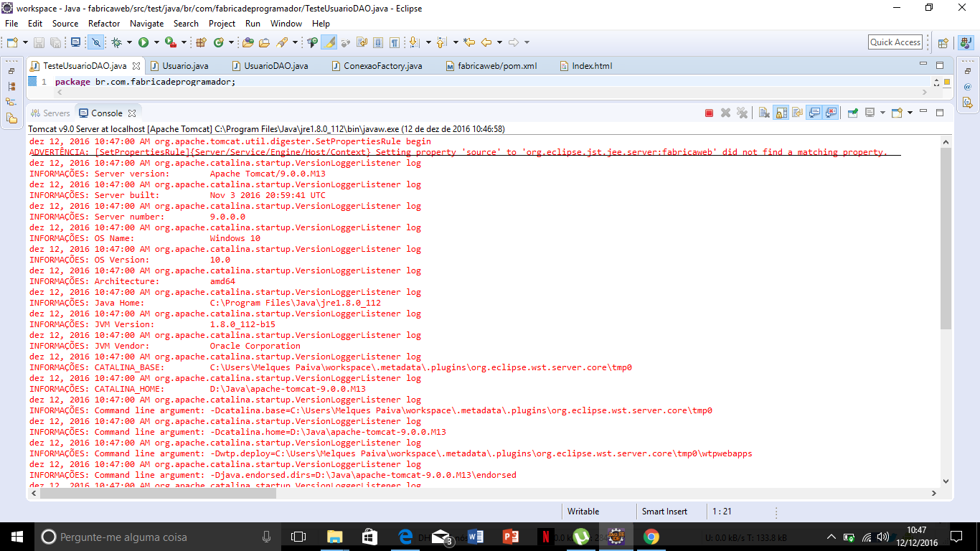
Task: Toggle console Word Wrap
Action: point(797,113)
